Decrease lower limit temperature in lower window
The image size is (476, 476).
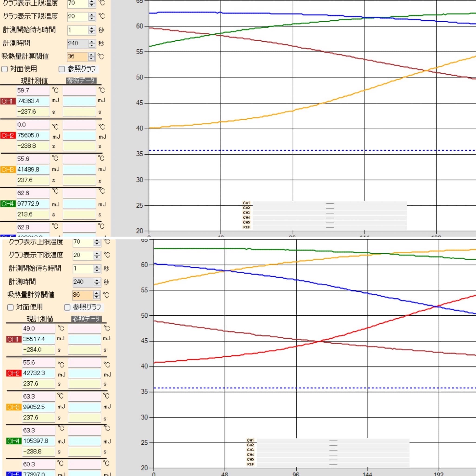(x=97, y=258)
